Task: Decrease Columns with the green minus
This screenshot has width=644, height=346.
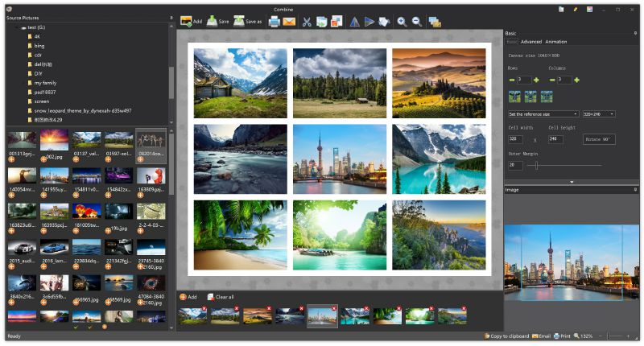Action: [x=552, y=80]
